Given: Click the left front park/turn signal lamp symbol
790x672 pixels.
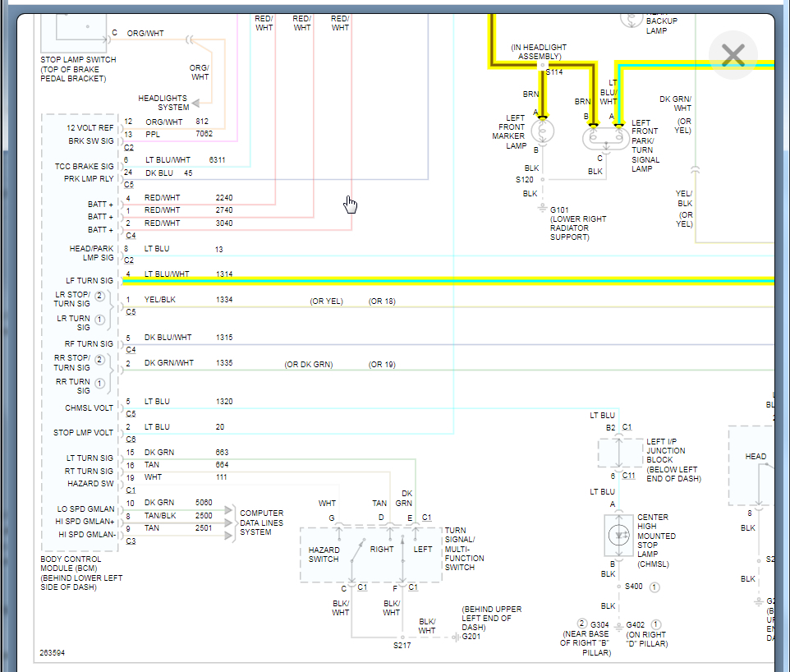Looking at the screenshot, I should (x=604, y=137).
